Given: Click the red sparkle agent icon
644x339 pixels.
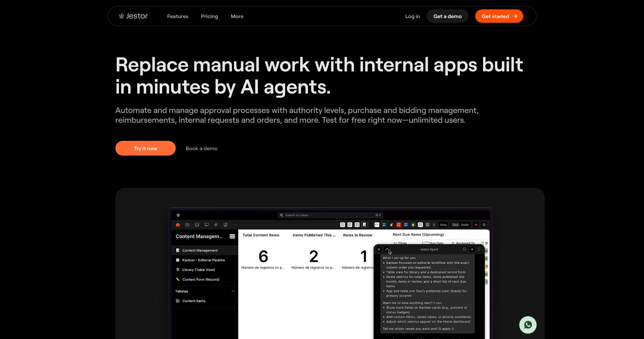Looking at the screenshot, I should [476, 225].
